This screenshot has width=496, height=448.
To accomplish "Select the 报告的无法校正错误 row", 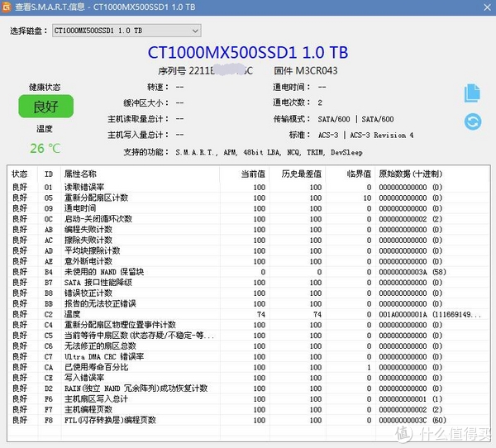I will coord(248,303).
